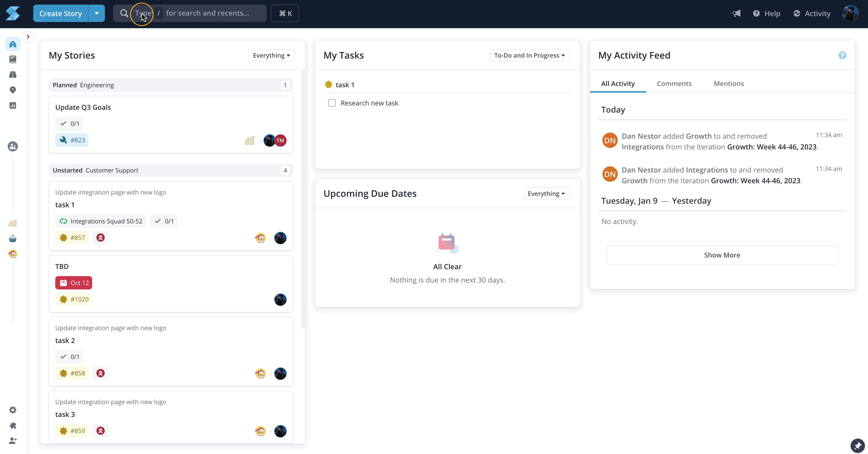This screenshot has height=454, width=868.
Task: Click the 0/1 task count on task 2 card
Action: click(x=69, y=356)
